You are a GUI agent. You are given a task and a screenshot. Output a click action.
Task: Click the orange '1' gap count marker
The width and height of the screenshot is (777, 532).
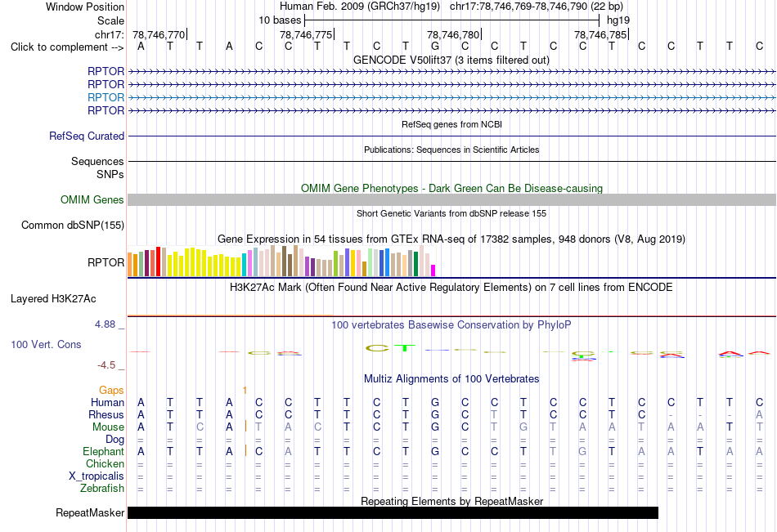click(x=245, y=391)
